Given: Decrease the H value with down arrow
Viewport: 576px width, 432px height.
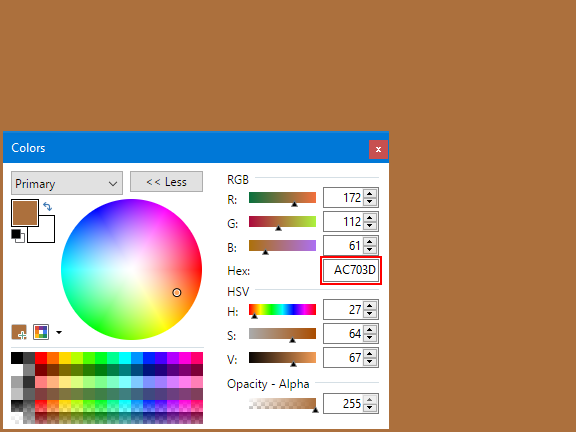Looking at the screenshot, I should point(370,314).
